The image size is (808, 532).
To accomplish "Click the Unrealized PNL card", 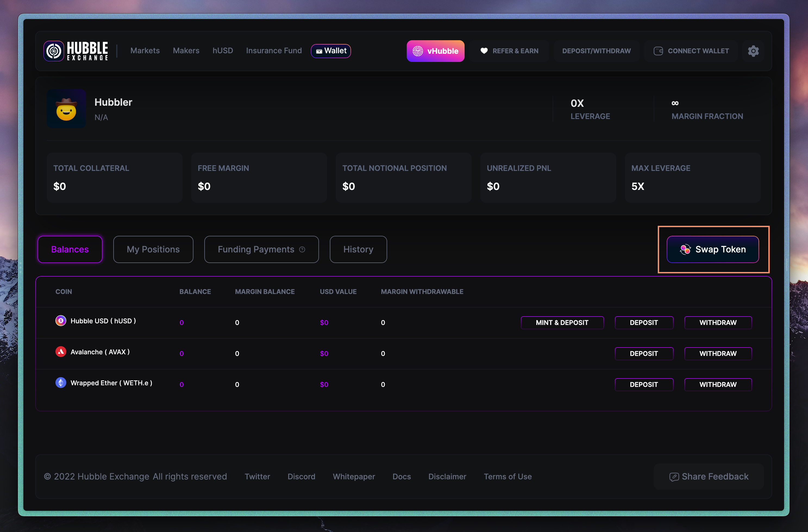I will pos(548,177).
